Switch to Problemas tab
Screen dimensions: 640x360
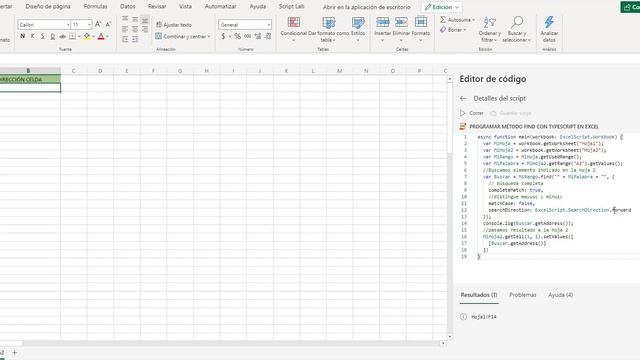pyautogui.click(x=522, y=295)
